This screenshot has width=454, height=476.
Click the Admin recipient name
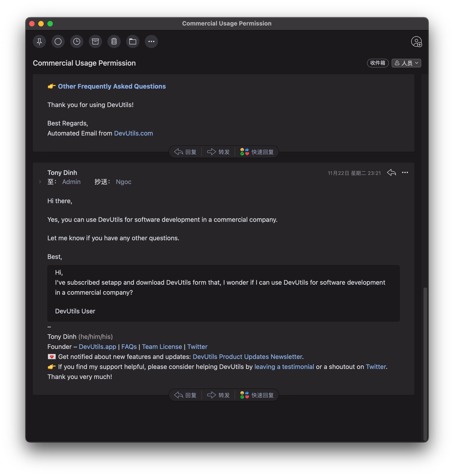click(71, 182)
